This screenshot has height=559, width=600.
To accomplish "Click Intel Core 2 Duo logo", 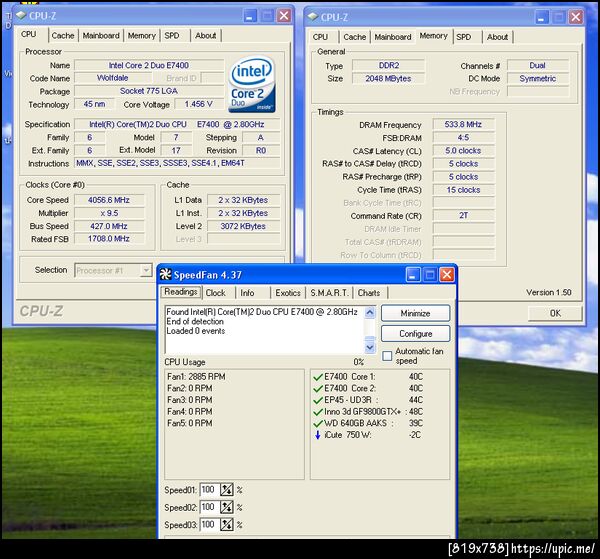I will coord(251,84).
